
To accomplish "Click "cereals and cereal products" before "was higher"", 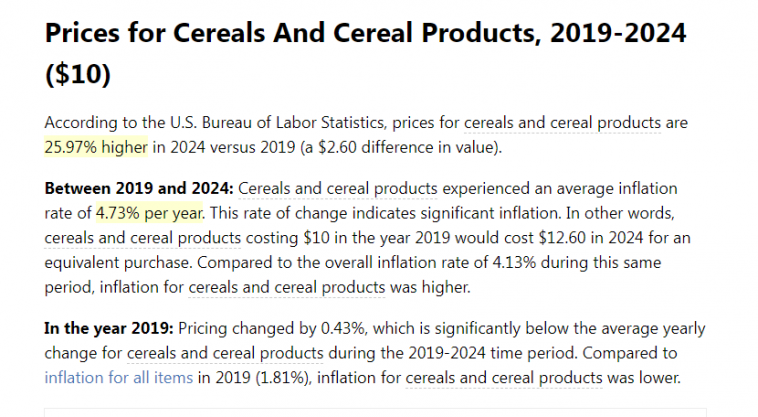I will tap(286, 288).
